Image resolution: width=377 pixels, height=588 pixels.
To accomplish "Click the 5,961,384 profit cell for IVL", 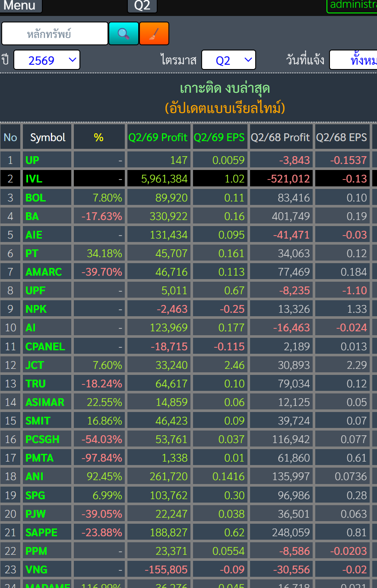I will click(159, 179).
